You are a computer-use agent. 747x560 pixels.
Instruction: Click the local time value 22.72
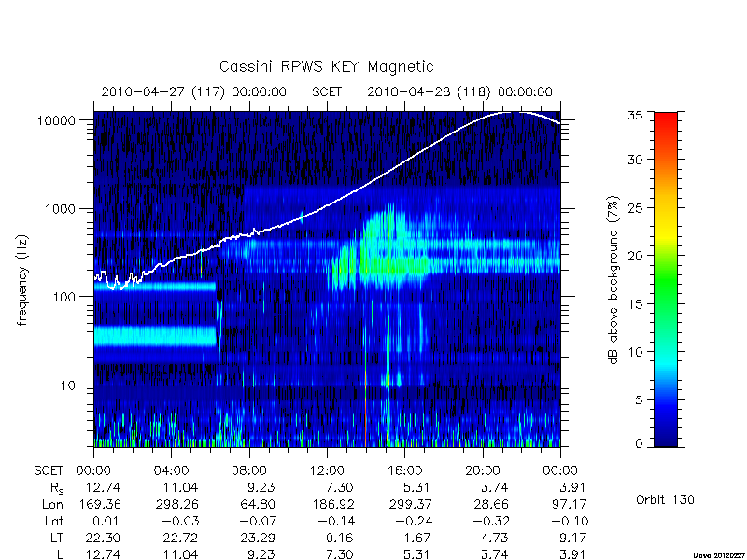tap(180, 539)
